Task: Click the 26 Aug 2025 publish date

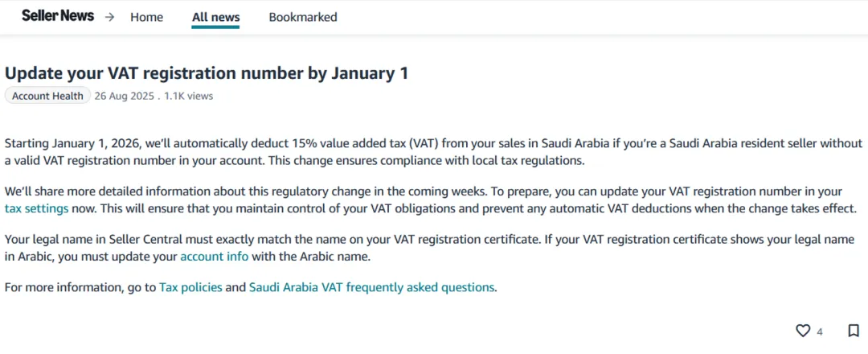Action: click(x=124, y=96)
